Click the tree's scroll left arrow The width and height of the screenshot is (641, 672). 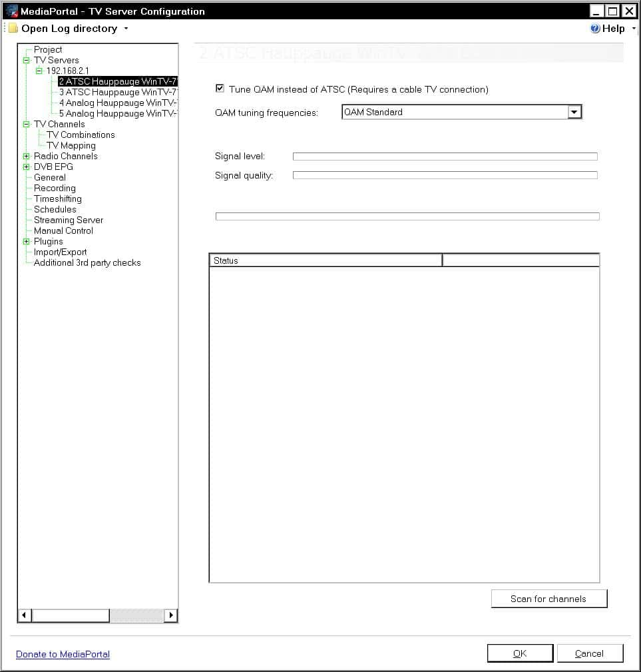click(25, 615)
